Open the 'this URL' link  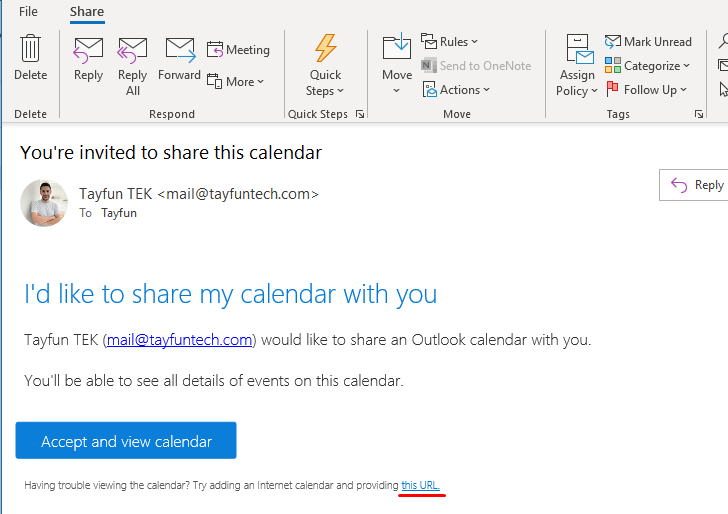tap(420, 486)
